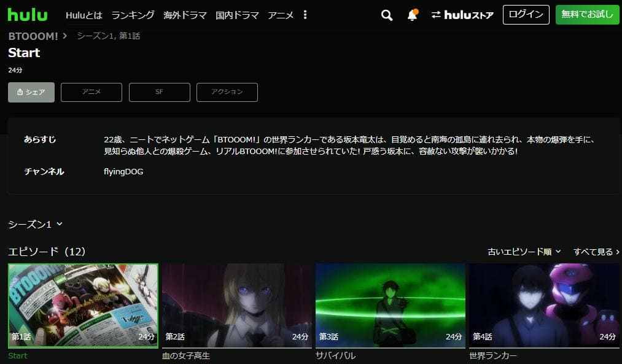Select the アニメ genre tag
The image size is (622, 364).
(91, 92)
